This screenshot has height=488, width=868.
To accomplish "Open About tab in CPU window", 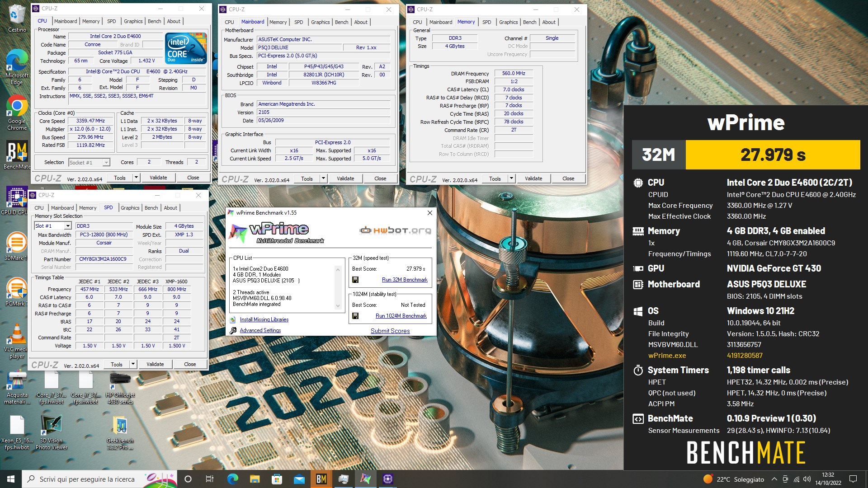I will 174,21.
